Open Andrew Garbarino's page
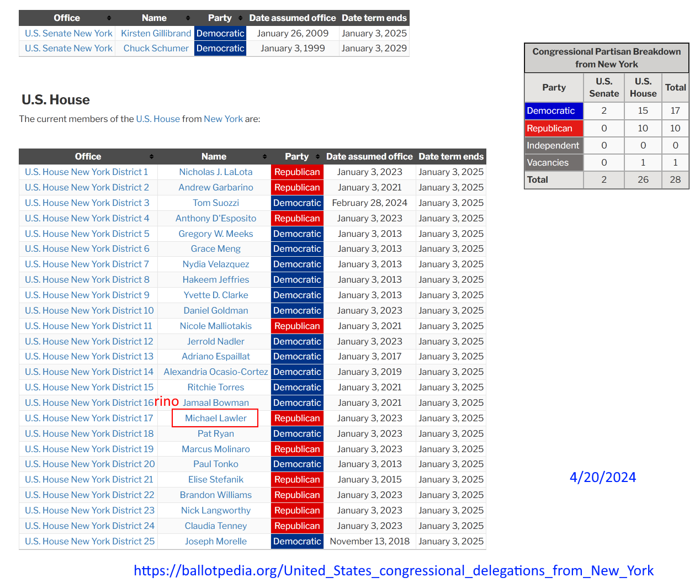This screenshot has height=588, width=700. pos(216,188)
